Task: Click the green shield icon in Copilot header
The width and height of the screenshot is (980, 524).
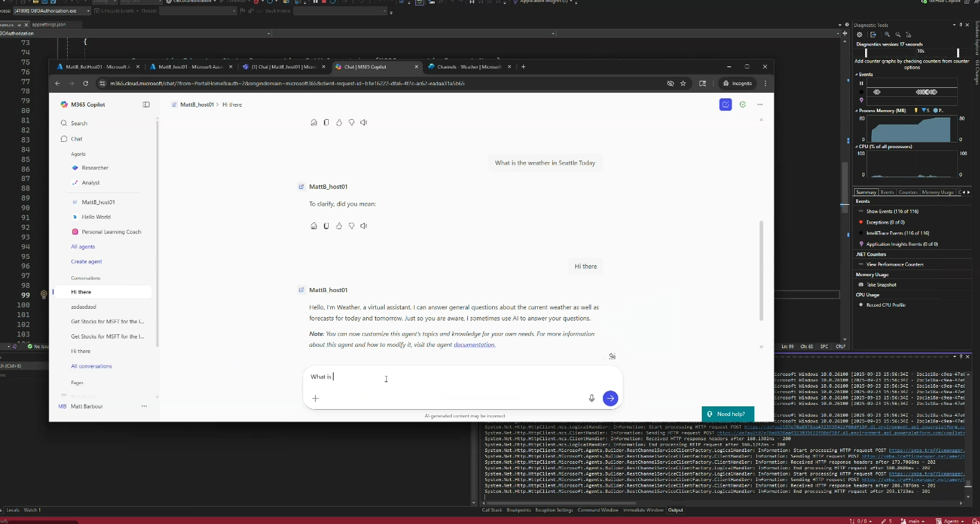Action: [743, 105]
